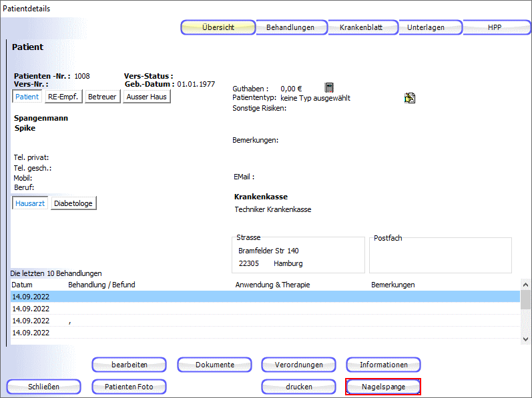Toggle the RE-Empf. address view

63,97
